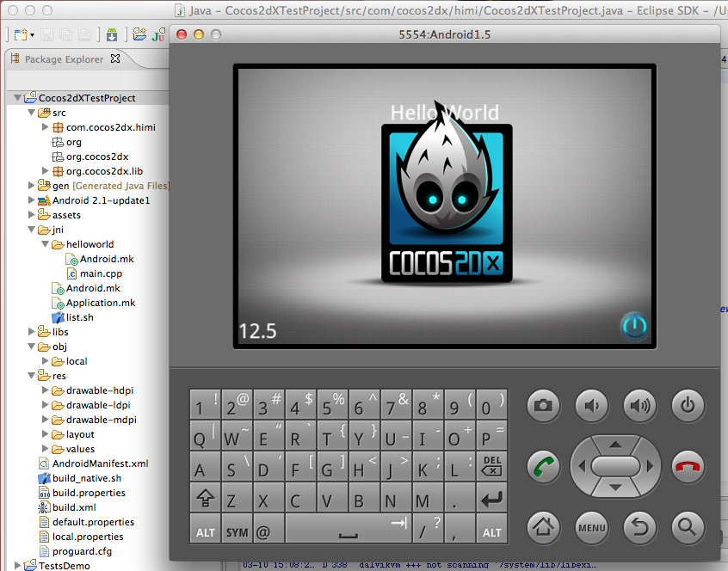Click the Save icon in Eclipse toolbar

pyautogui.click(x=46, y=34)
